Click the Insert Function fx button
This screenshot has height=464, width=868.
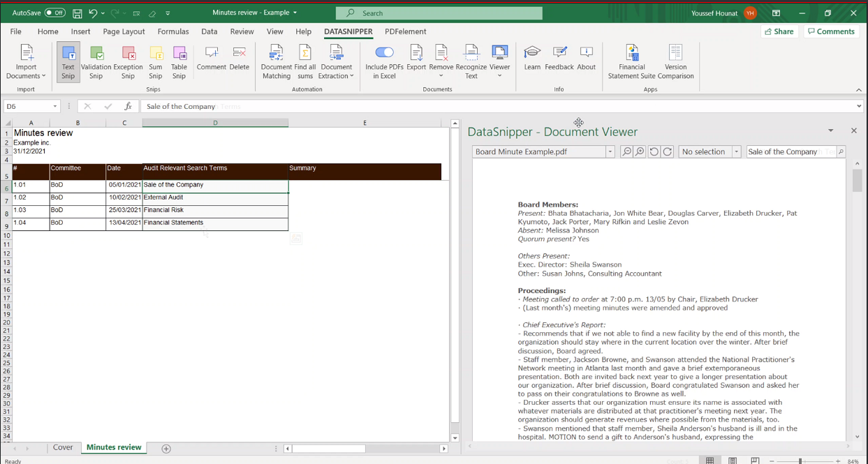click(128, 106)
